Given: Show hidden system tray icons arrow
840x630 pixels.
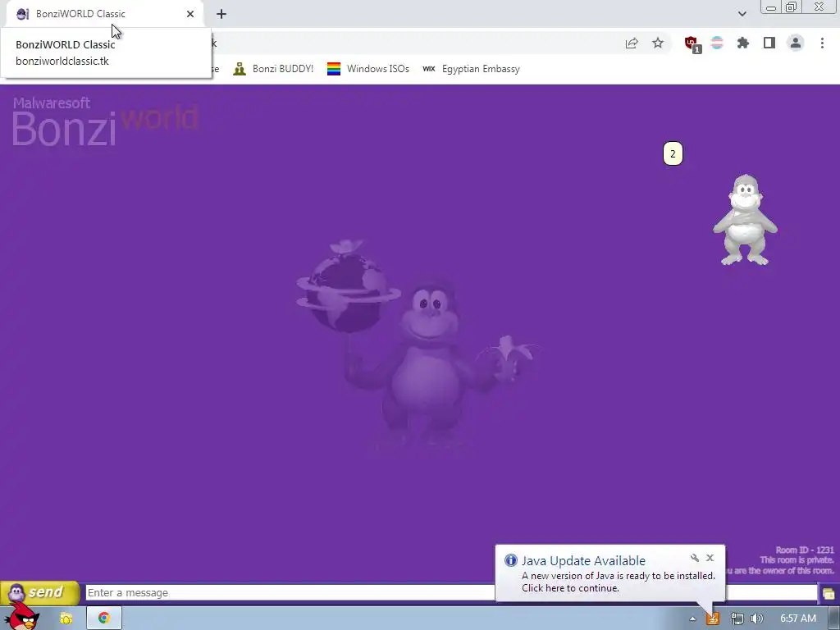Looking at the screenshot, I should pos(692,619).
